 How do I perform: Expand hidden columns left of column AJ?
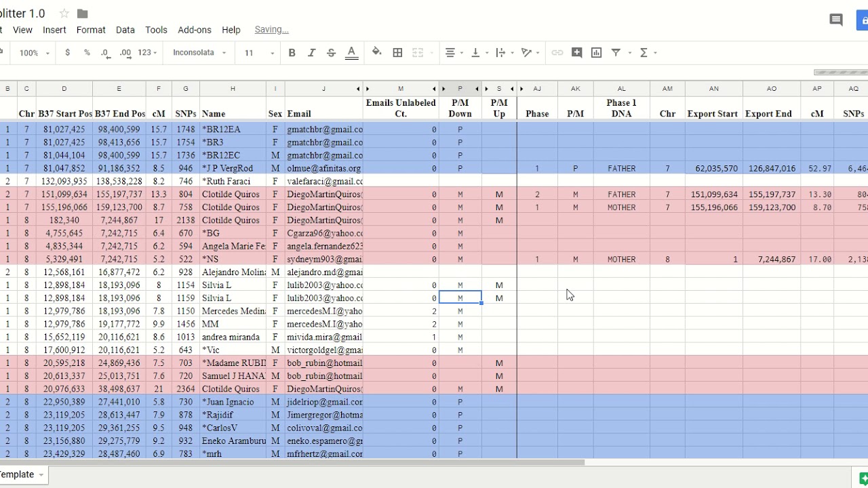521,89
